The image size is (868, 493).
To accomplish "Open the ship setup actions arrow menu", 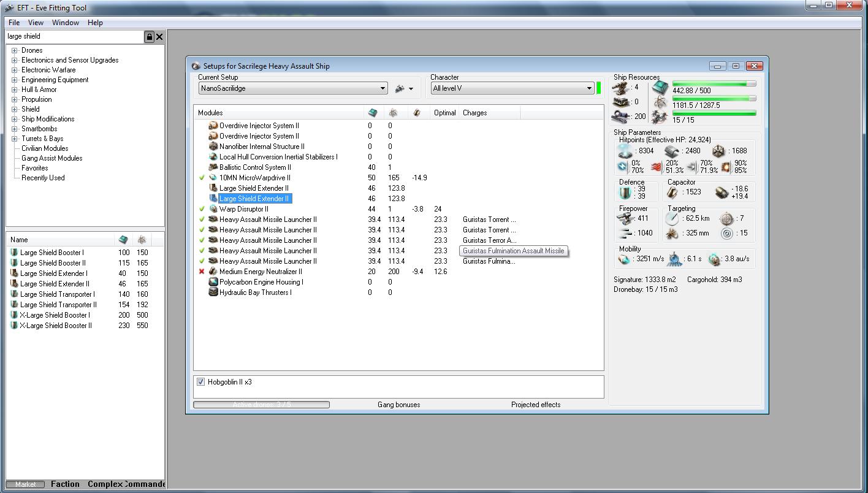I will point(411,89).
